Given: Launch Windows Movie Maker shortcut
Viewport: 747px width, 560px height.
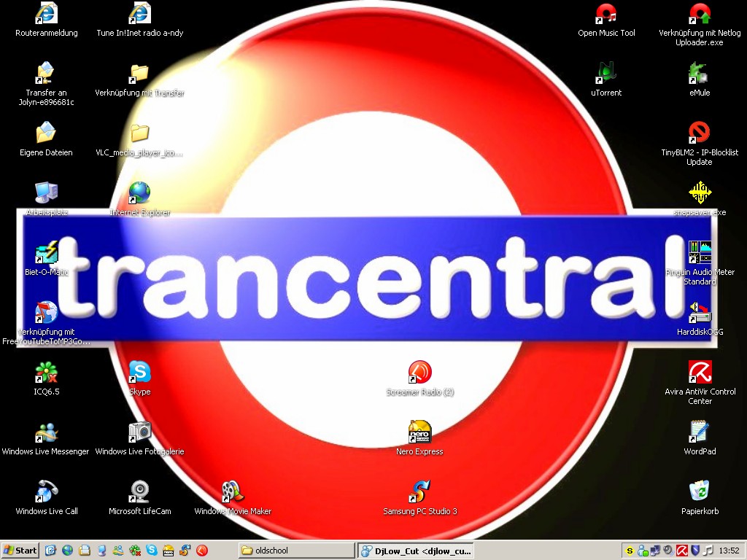Looking at the screenshot, I should pyautogui.click(x=233, y=492).
